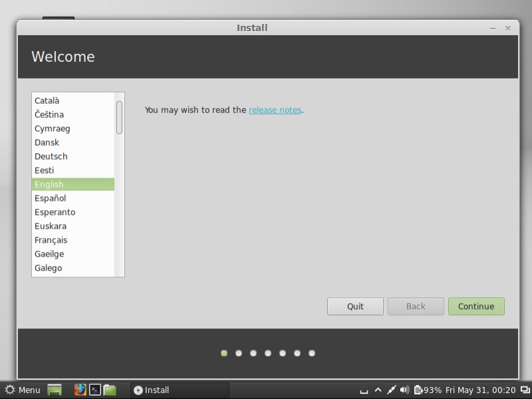The height and width of the screenshot is (399, 532).
Task: Click the keyboard/removable drives tray icon
Action: [364, 392]
